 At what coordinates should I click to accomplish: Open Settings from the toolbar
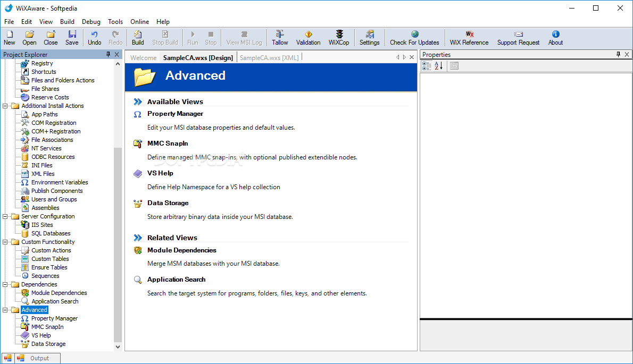[369, 38]
